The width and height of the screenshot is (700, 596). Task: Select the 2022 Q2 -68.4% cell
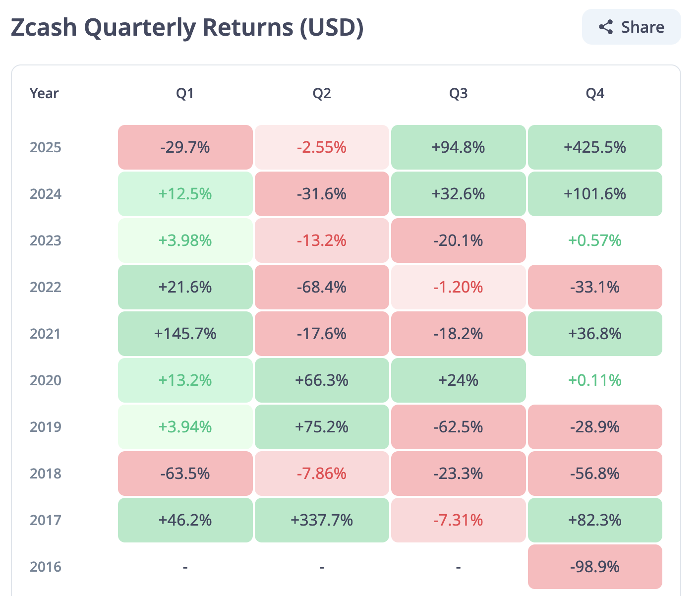click(x=321, y=287)
